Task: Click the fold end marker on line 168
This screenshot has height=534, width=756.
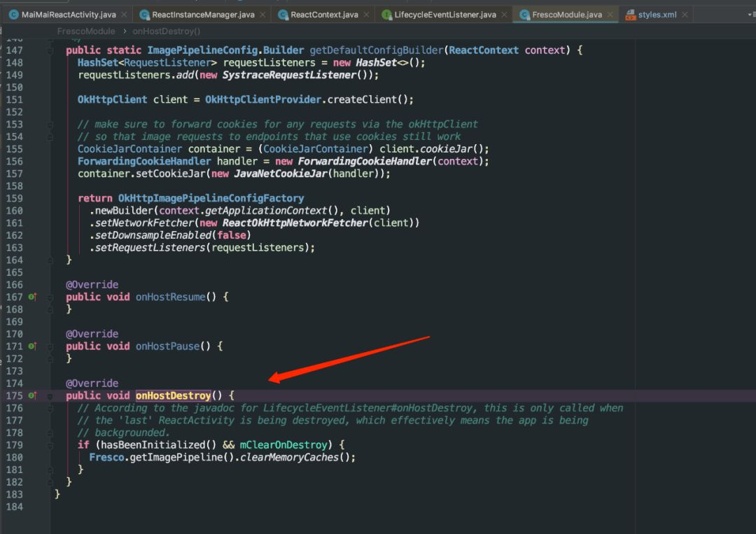Action: (50, 309)
